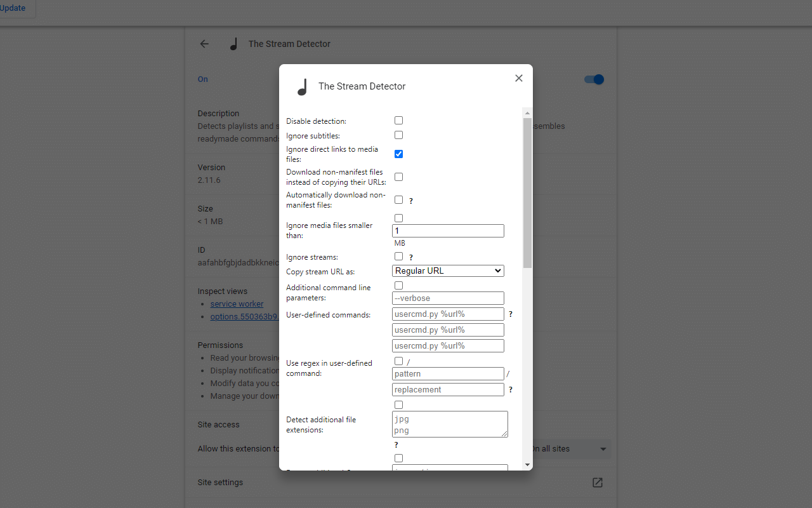Enable Automatically download non-manifest files
The height and width of the screenshot is (508, 812).
pos(398,200)
